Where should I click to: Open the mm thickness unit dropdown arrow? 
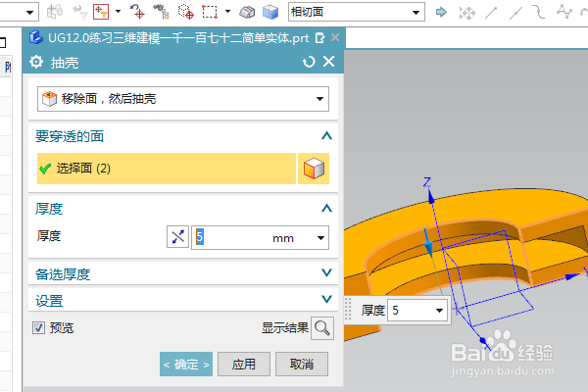click(x=320, y=238)
